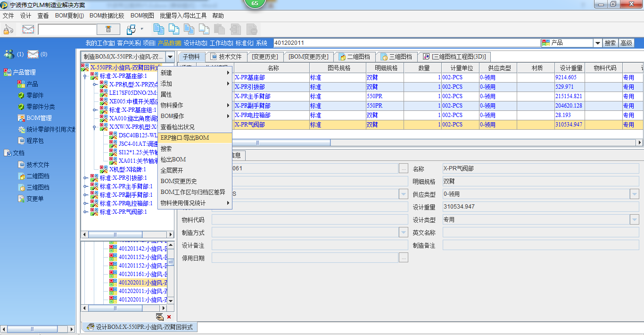Click the 高级 advanced button
The image size is (644, 335).
626,43
